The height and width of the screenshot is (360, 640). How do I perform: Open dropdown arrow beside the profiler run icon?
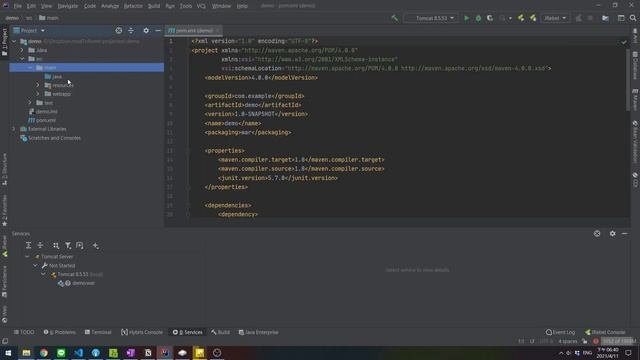(510, 18)
